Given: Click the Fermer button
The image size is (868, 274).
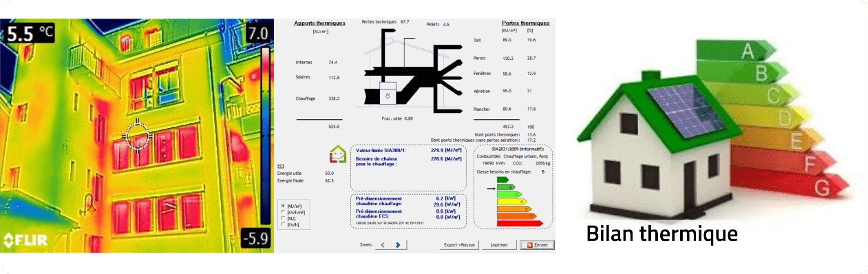Looking at the screenshot, I should (537, 244).
